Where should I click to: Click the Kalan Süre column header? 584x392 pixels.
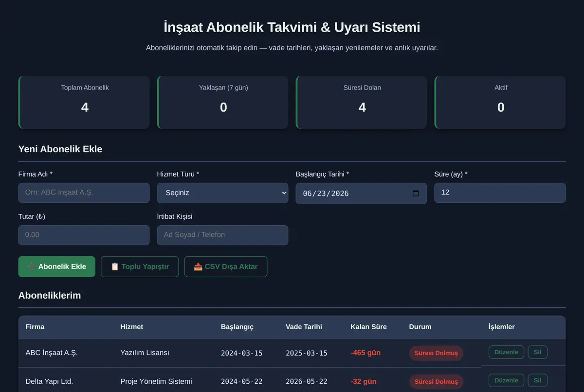pyautogui.click(x=368, y=327)
